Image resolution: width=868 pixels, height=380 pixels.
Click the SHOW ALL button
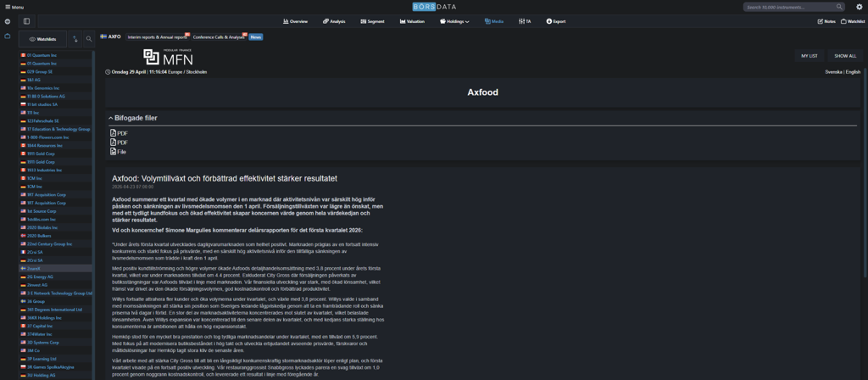844,56
